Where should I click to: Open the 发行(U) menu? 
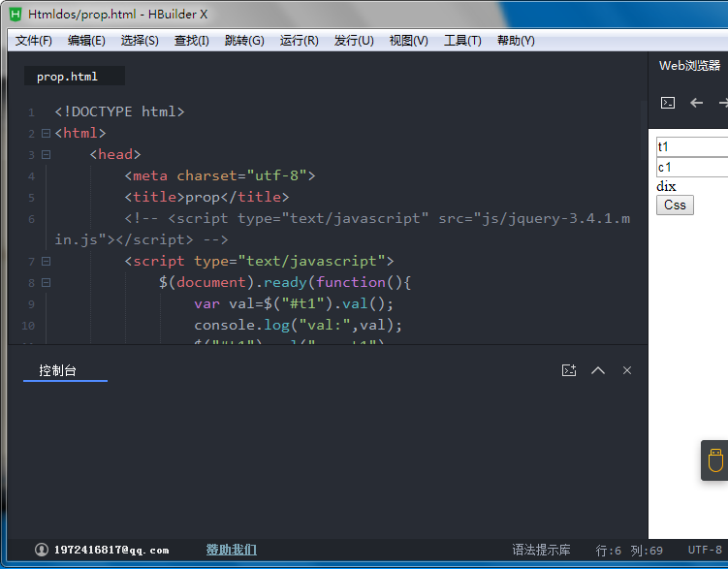(354, 41)
